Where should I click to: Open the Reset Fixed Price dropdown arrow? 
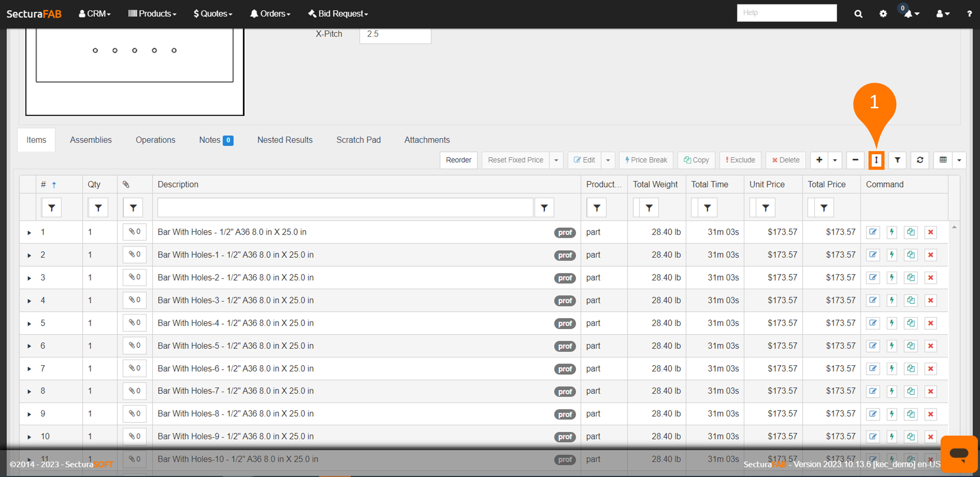pyautogui.click(x=556, y=160)
